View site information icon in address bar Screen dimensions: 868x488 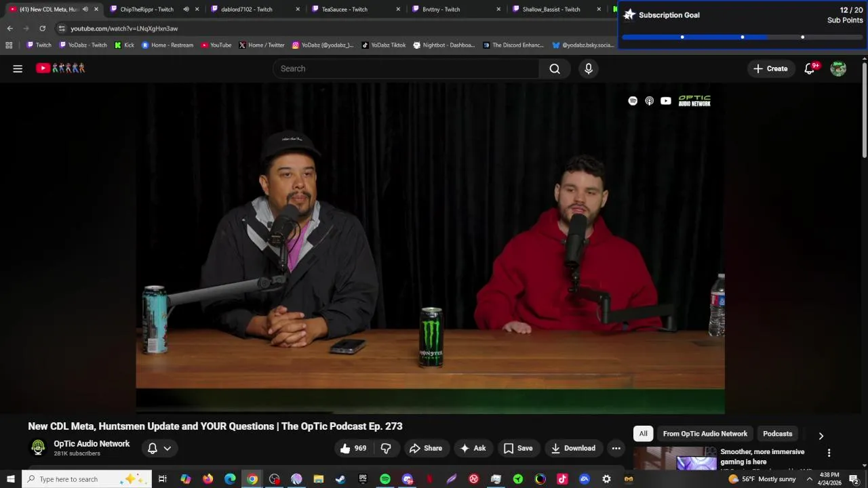click(x=62, y=28)
